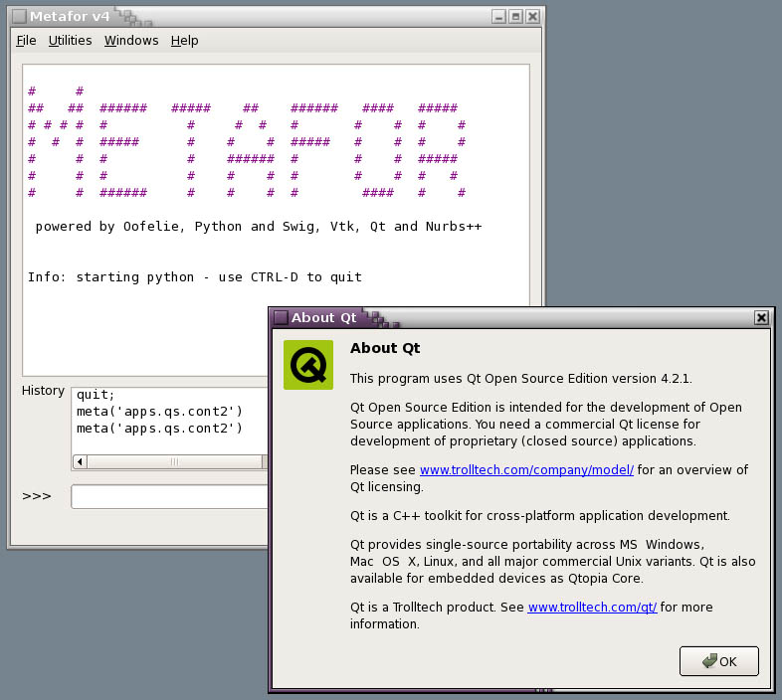Click the 'powered by Oofelie' console line

click(259, 227)
